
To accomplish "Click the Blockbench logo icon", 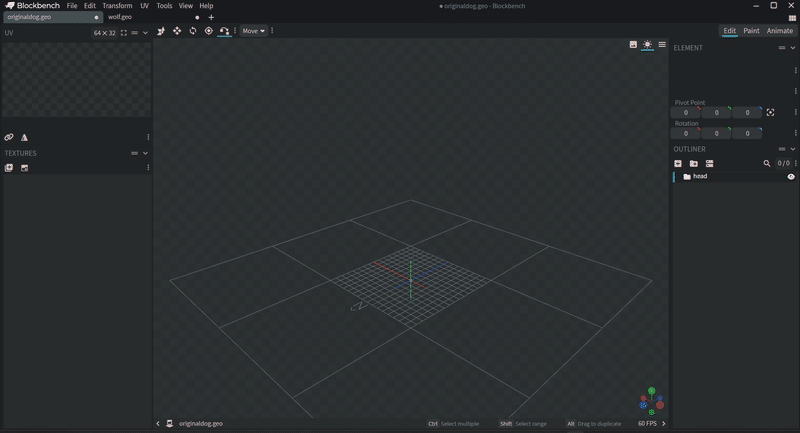I will [10, 6].
